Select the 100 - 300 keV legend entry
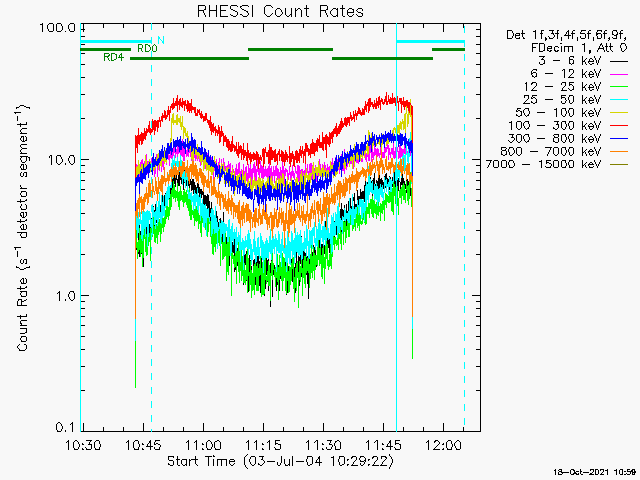 569,126
